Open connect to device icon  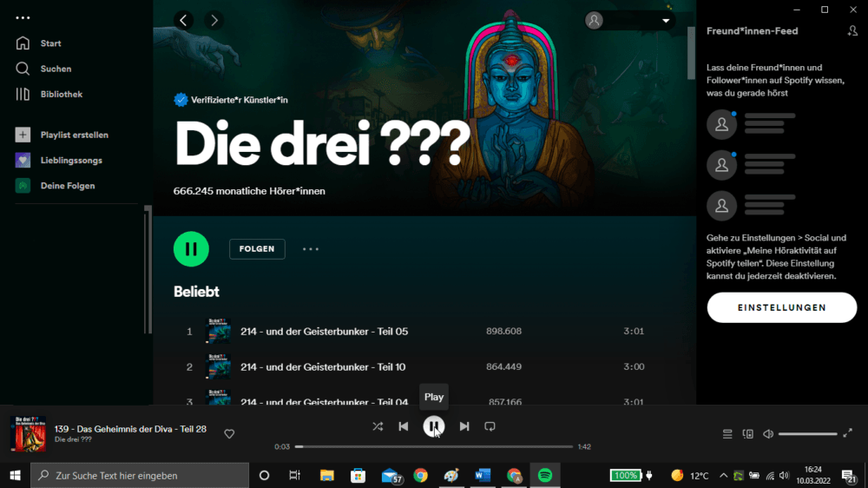pos(748,434)
